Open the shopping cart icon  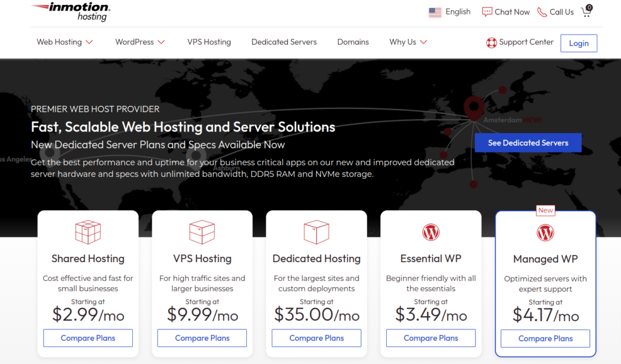coord(586,11)
